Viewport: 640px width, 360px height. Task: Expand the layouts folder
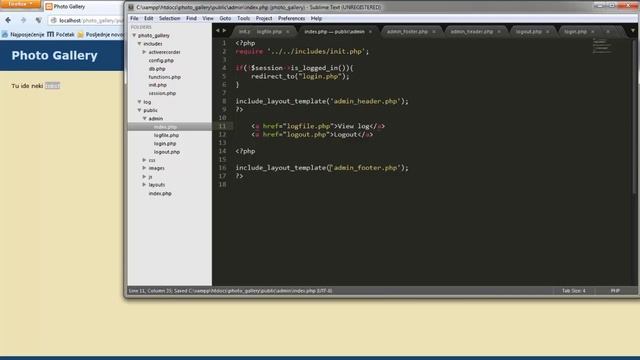pyautogui.click(x=144, y=185)
